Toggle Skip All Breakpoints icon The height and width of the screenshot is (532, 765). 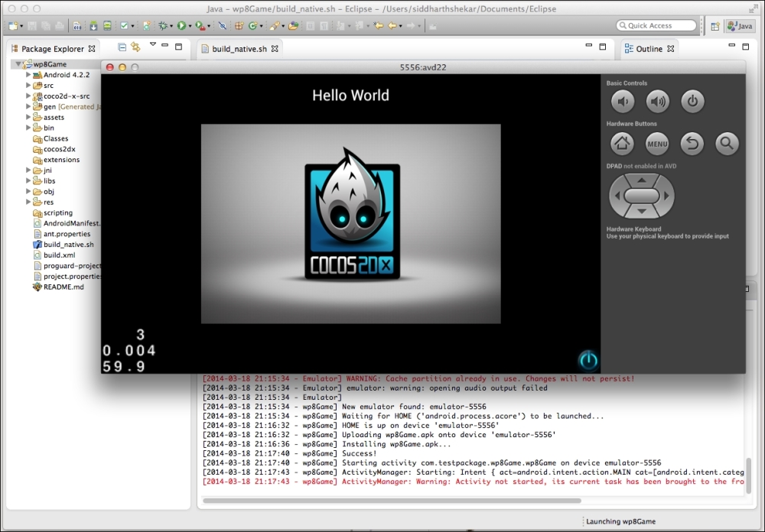pos(223,26)
